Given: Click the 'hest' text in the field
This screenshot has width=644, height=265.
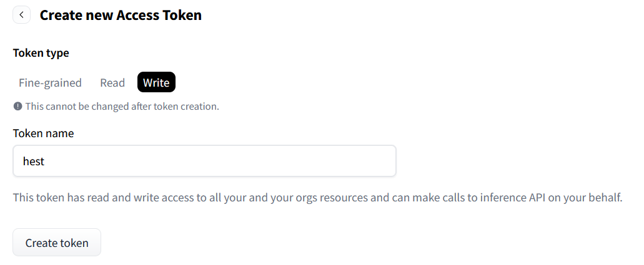Looking at the screenshot, I should click(34, 161).
